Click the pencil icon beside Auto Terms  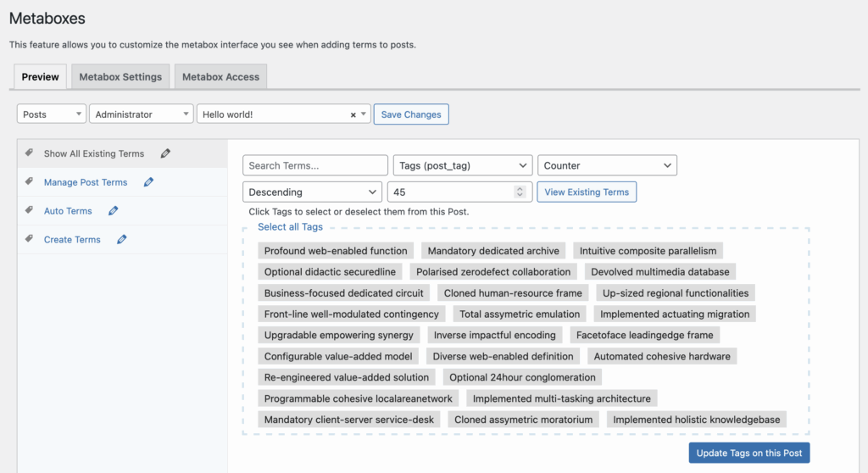114,211
